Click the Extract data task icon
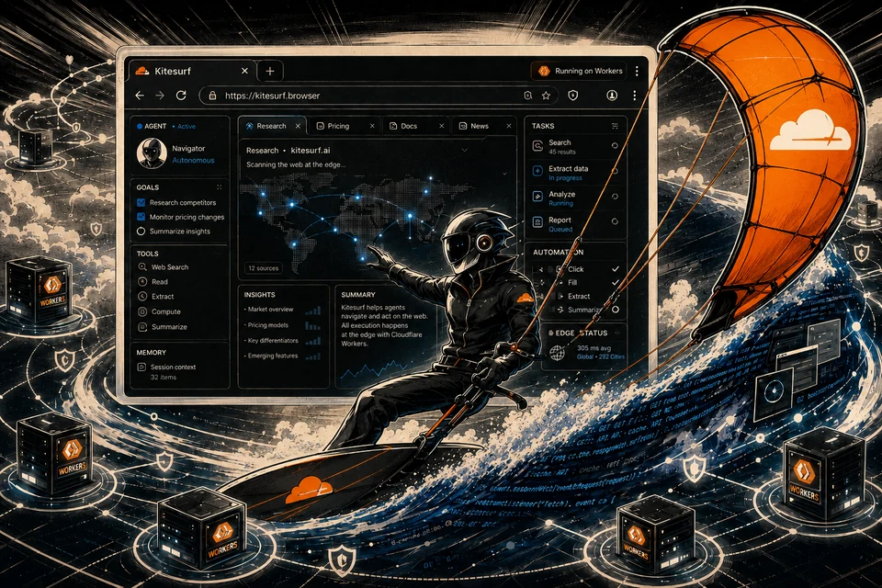Image resolution: width=882 pixels, height=588 pixels. (537, 171)
